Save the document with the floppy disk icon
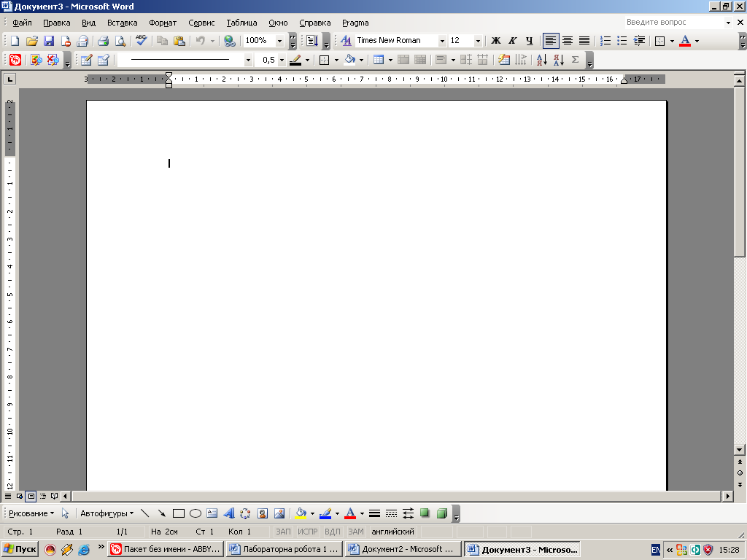The image size is (747, 560). (x=49, y=41)
